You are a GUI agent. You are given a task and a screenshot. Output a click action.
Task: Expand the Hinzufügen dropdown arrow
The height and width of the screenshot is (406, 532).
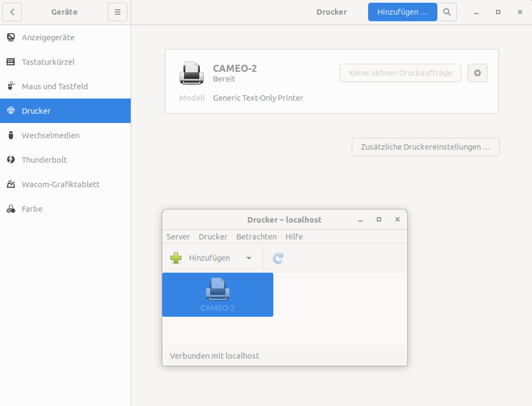(249, 258)
